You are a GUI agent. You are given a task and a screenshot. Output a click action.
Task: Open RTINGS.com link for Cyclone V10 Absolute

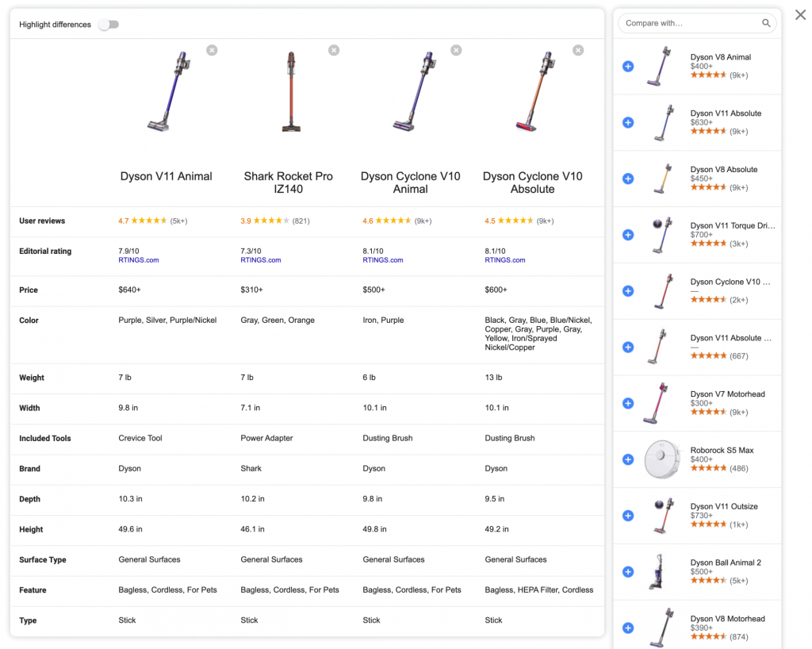coord(505,260)
